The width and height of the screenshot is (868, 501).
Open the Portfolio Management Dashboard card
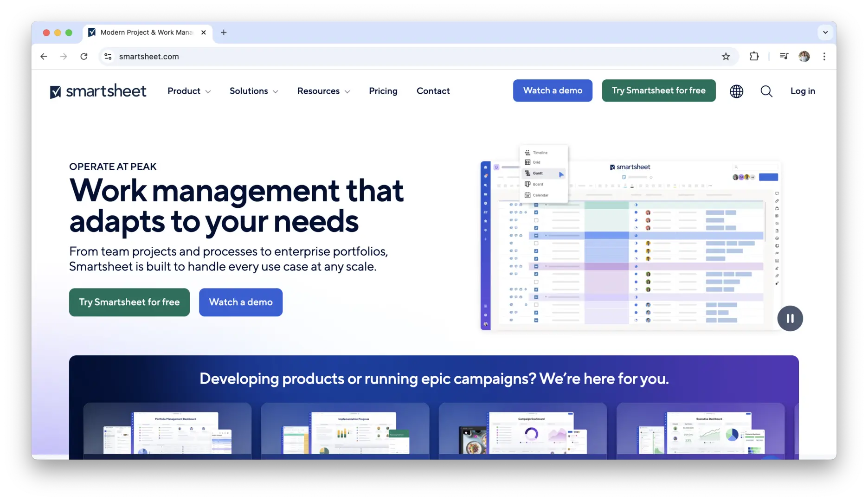point(167,431)
